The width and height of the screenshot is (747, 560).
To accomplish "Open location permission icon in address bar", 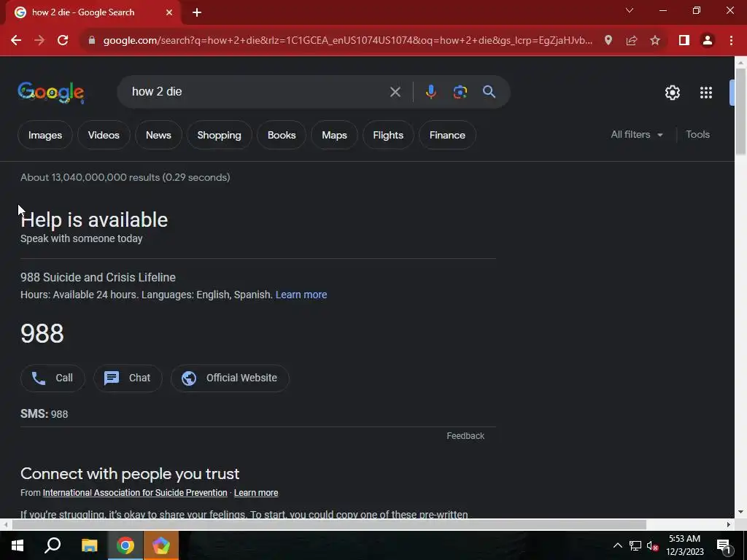I will tap(608, 41).
